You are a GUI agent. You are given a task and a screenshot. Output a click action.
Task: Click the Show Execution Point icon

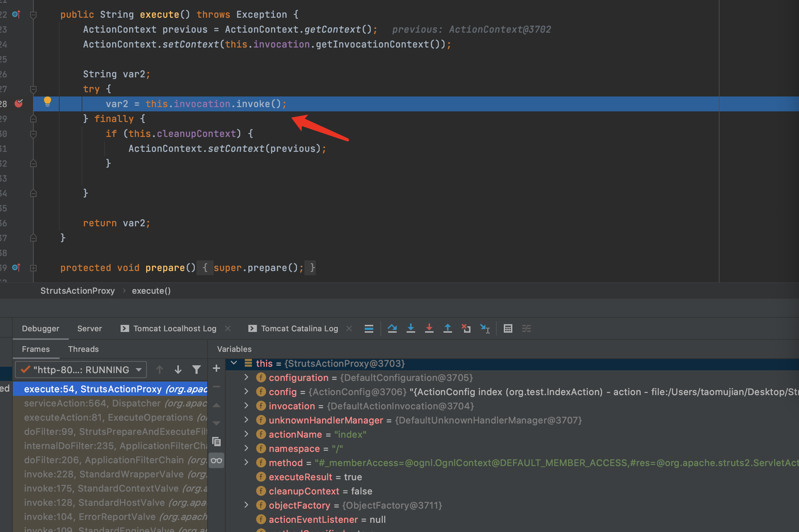[369, 328]
